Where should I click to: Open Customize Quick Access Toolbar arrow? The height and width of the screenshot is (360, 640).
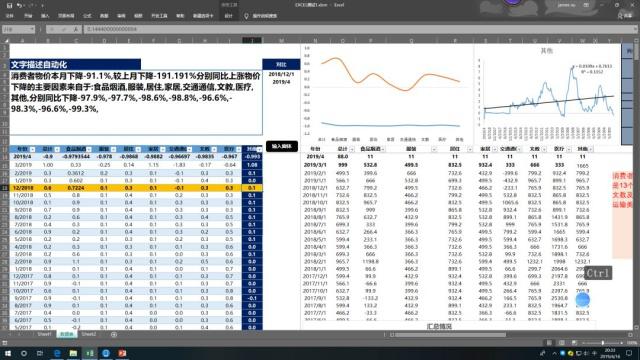pyautogui.click(x=42, y=6)
